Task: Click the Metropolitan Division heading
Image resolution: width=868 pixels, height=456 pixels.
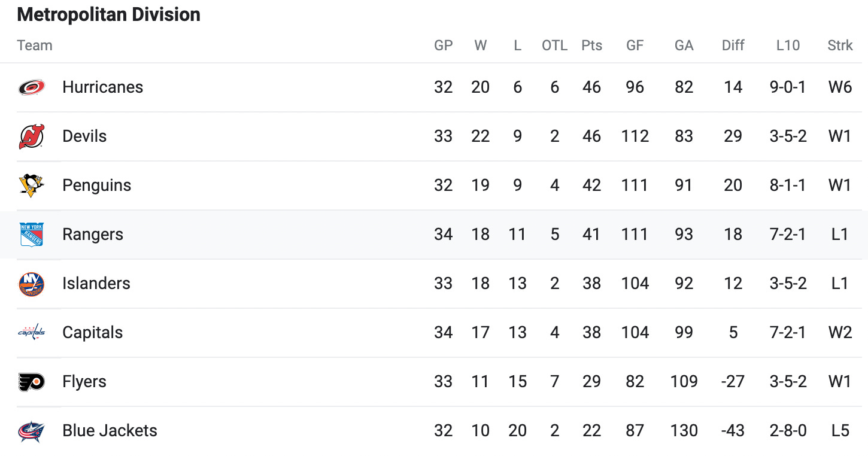Action: click(108, 14)
